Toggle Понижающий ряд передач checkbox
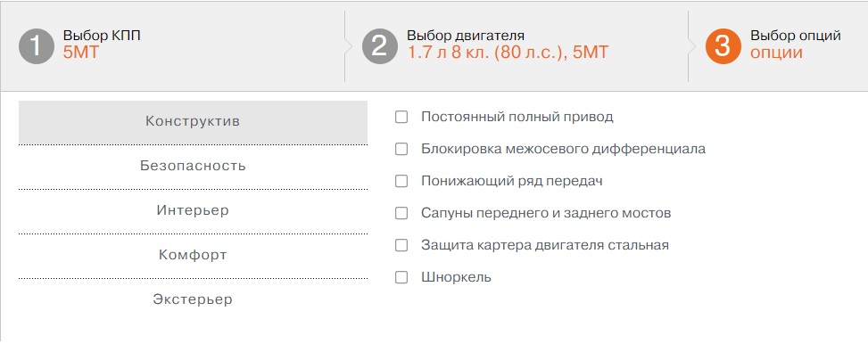868x344 pixels. coord(401,182)
